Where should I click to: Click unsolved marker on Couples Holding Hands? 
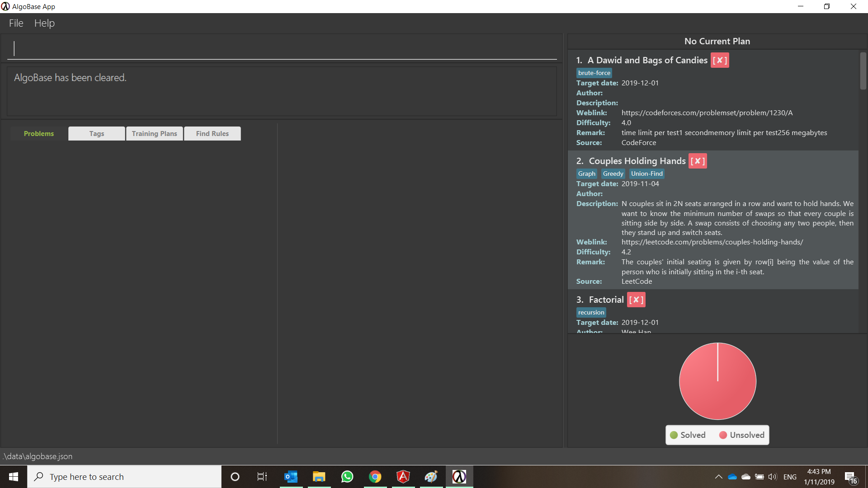click(x=698, y=161)
